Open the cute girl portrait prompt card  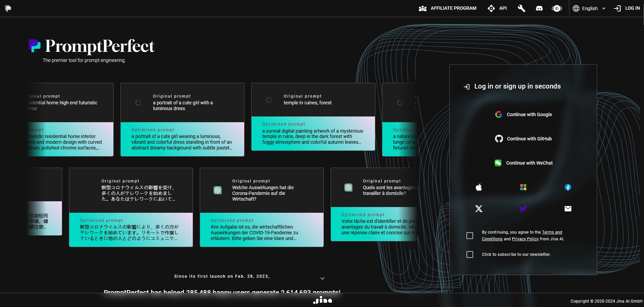182,120
